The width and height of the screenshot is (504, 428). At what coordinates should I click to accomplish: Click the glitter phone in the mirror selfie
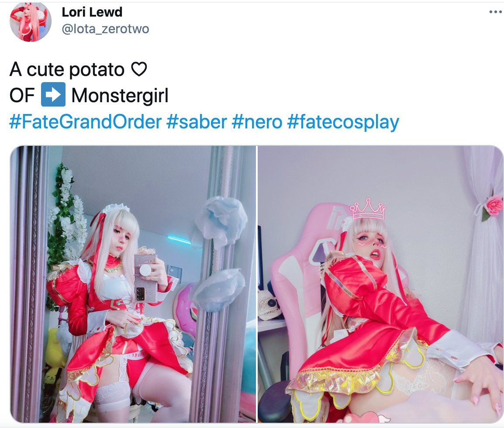point(145,277)
